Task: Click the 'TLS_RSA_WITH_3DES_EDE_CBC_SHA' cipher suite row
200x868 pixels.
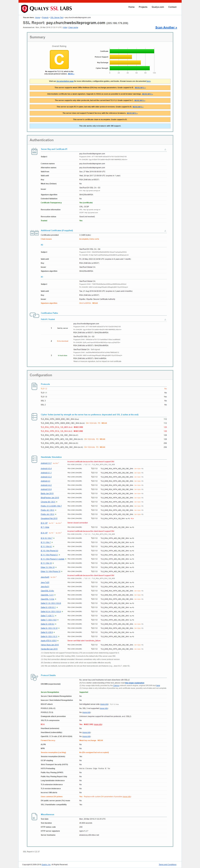Action: tap(104, 419)
